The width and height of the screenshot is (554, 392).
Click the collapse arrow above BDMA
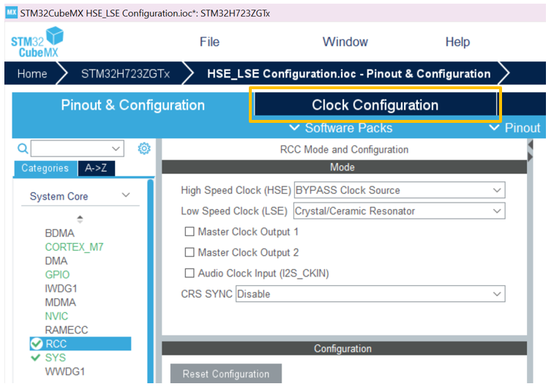(81, 219)
